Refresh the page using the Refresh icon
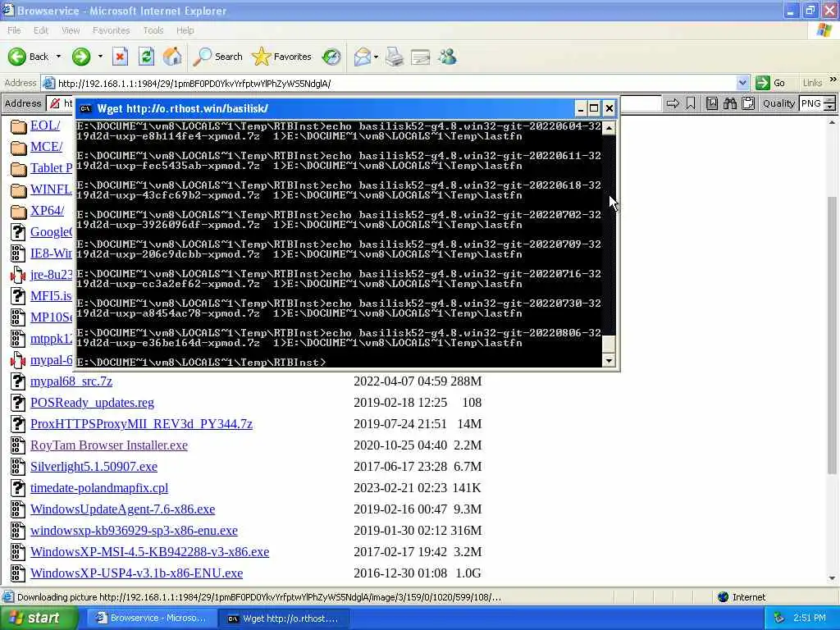The height and width of the screenshot is (630, 840). [x=146, y=57]
